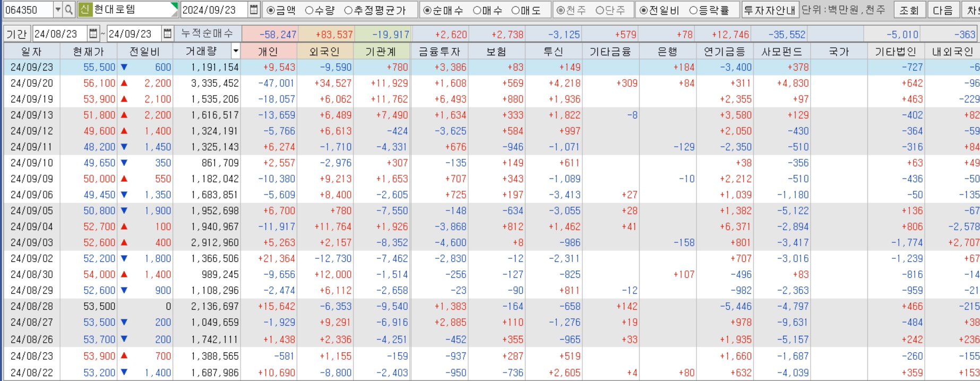The height and width of the screenshot is (381, 980).
Task: Click the 기타법인 column header
Action: tap(895, 52)
